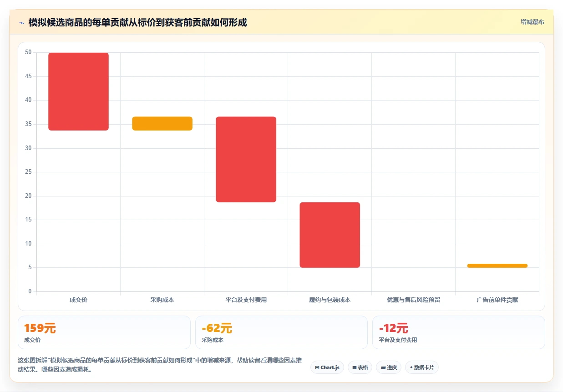Click the y-axis value 25
563x392 pixels.
coord(28,172)
